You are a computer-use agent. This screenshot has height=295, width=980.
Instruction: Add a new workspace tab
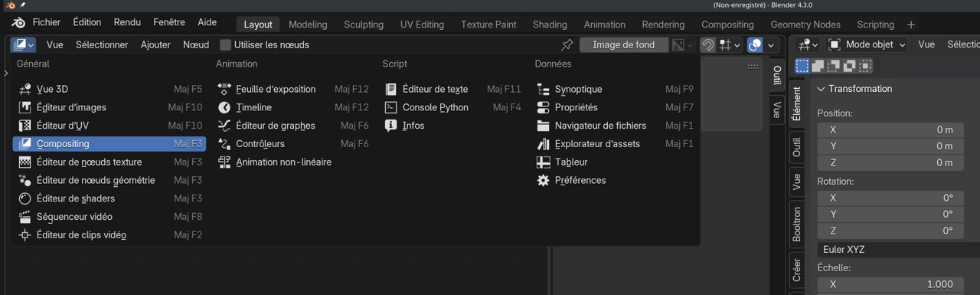point(911,25)
